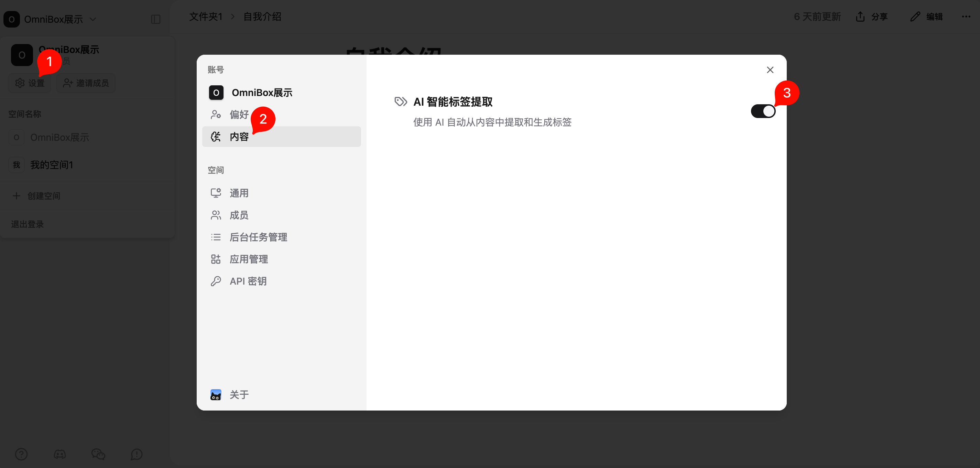980x468 pixels.
Task: Open the 关于 about page
Action: coord(238,394)
